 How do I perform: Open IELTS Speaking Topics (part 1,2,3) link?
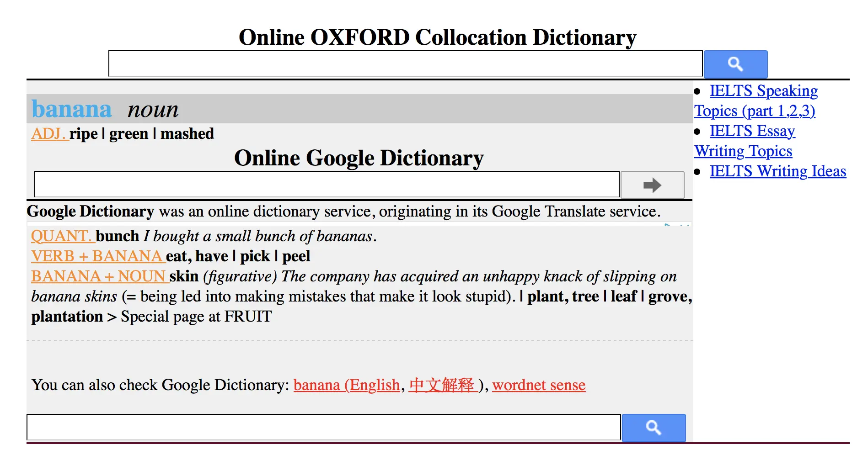[755, 101]
